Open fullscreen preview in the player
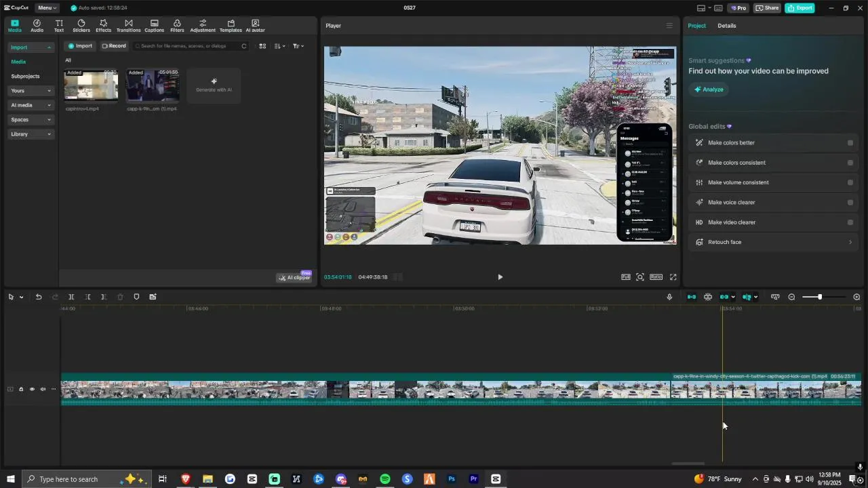This screenshot has height=488, width=868. (x=673, y=277)
